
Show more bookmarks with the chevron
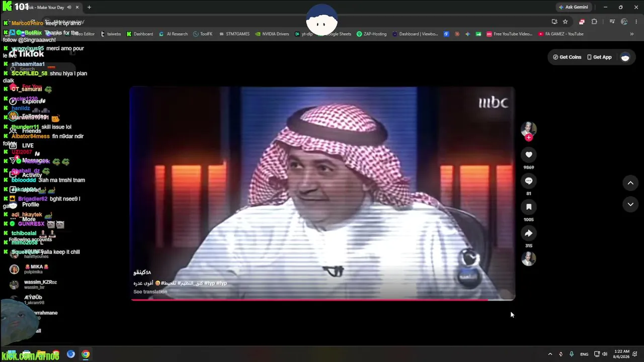pyautogui.click(x=632, y=34)
